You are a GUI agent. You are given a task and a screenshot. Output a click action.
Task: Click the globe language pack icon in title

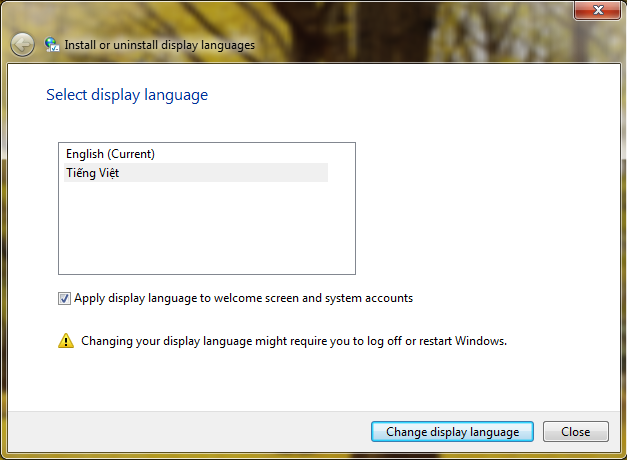(52, 44)
